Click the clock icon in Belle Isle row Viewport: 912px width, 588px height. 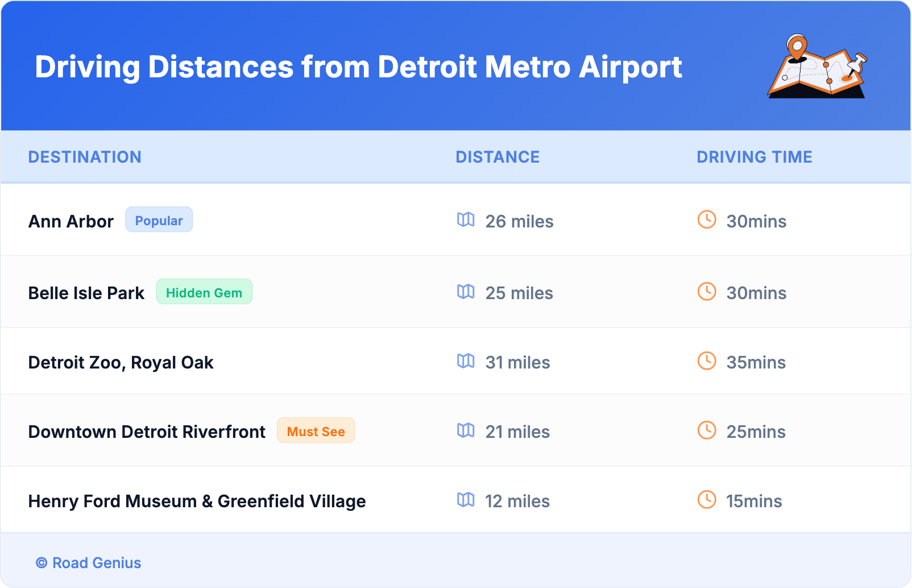[707, 292]
